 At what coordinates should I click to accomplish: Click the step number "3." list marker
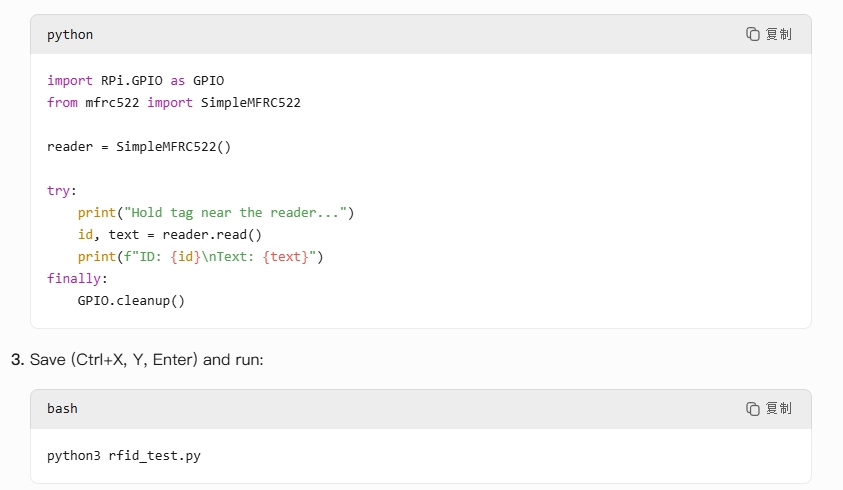coord(18,359)
